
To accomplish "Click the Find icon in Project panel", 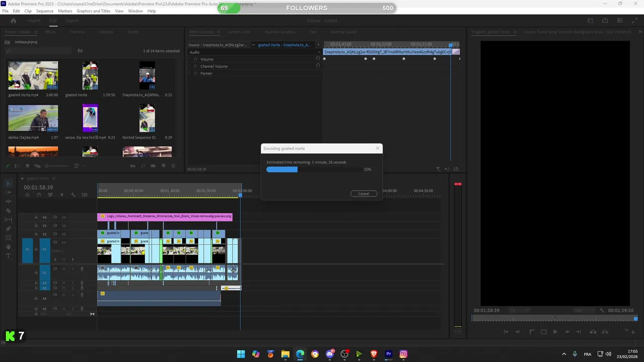I will point(143,166).
